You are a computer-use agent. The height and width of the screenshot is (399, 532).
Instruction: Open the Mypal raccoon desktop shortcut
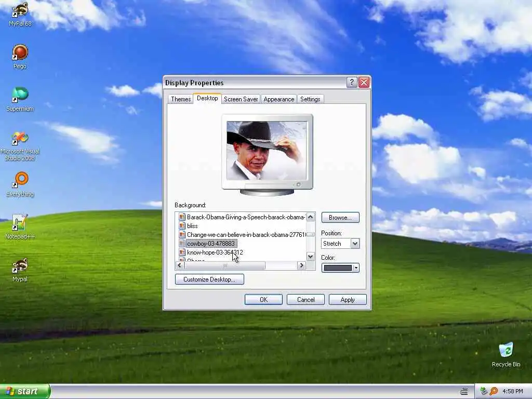(x=20, y=270)
